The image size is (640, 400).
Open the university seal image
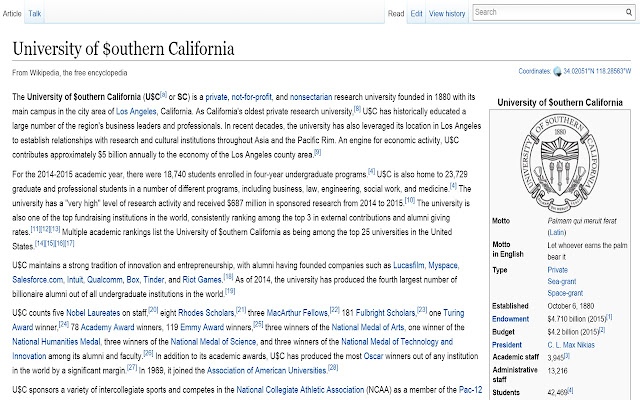click(x=560, y=162)
